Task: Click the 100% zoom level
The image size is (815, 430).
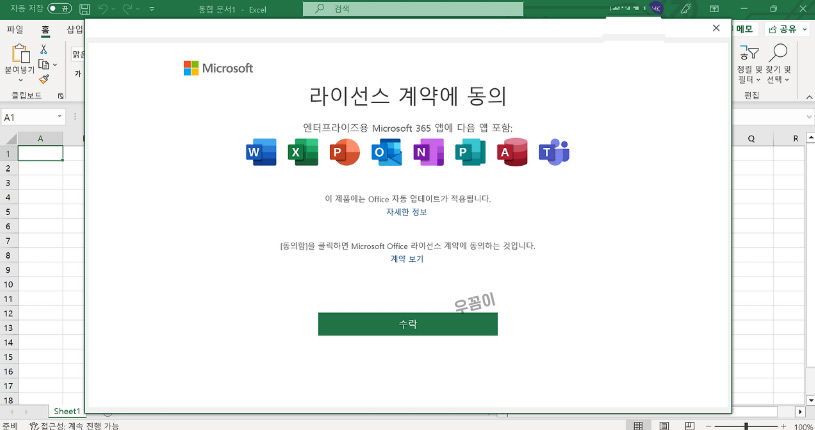Action: pos(803,426)
